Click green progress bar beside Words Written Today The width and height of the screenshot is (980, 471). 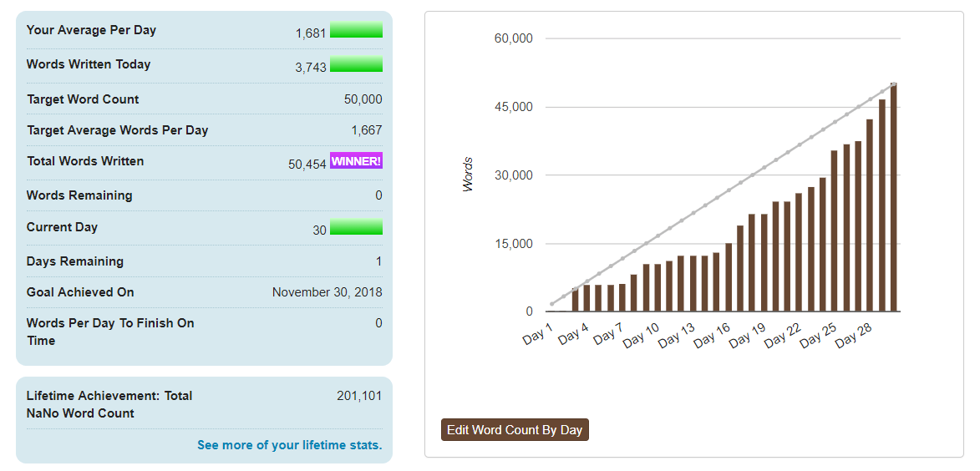[x=356, y=65]
